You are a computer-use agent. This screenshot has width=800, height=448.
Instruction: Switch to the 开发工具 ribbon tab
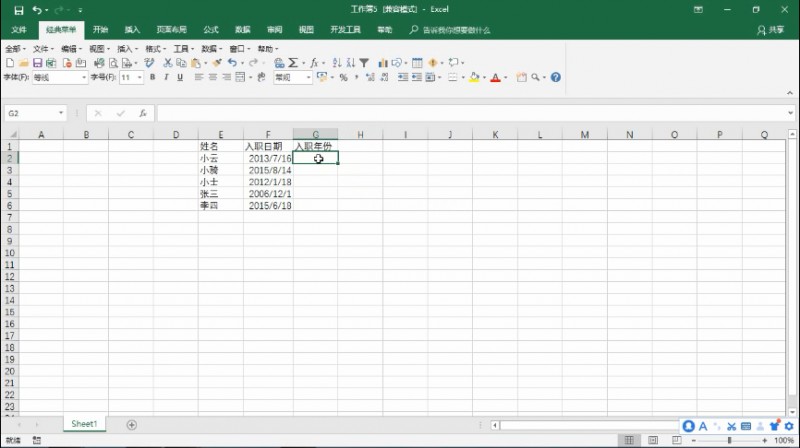point(345,30)
